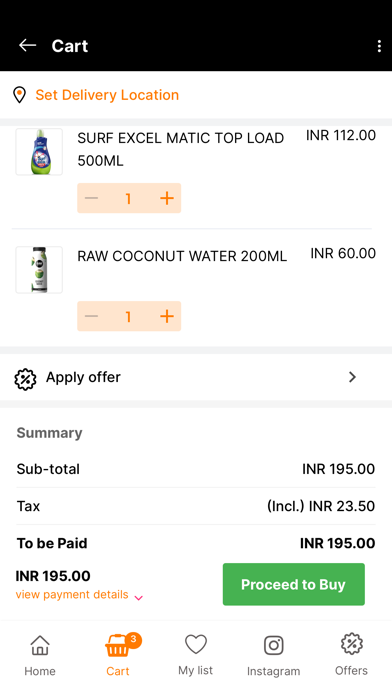Decrease Surf Excel quantity with minus
The height and width of the screenshot is (696, 392).
pyautogui.click(x=91, y=198)
